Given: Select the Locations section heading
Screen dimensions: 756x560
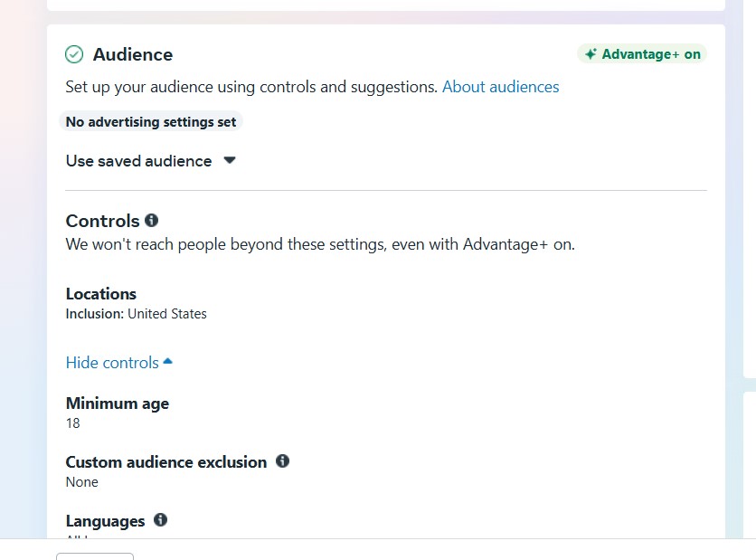Looking at the screenshot, I should click(101, 294).
